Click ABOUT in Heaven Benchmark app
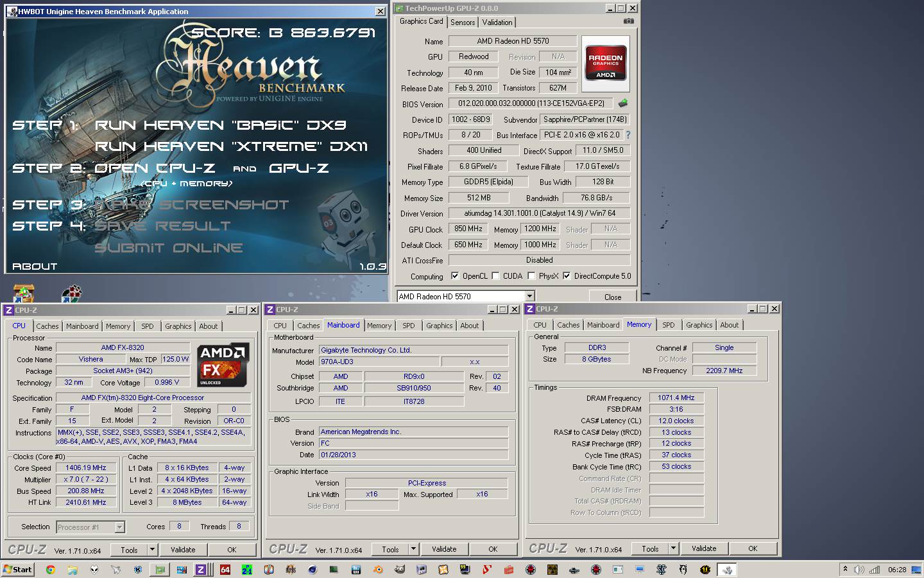 [35, 266]
